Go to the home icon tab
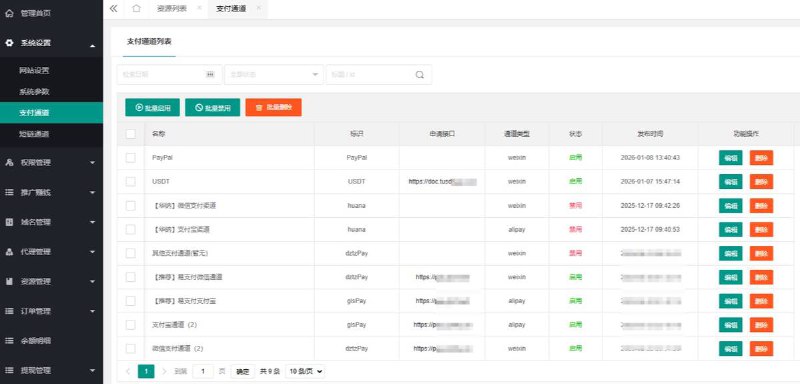 pyautogui.click(x=136, y=8)
